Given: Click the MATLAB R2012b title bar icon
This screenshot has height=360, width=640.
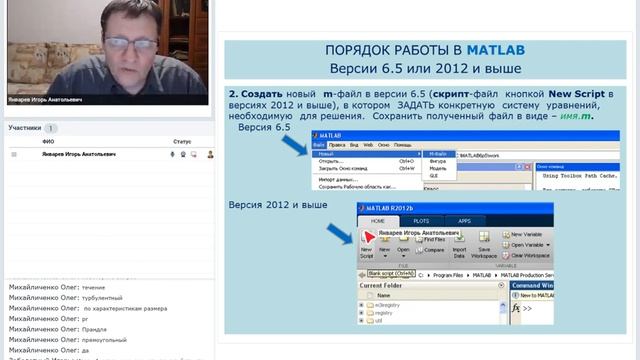Looking at the screenshot, I should [361, 208].
